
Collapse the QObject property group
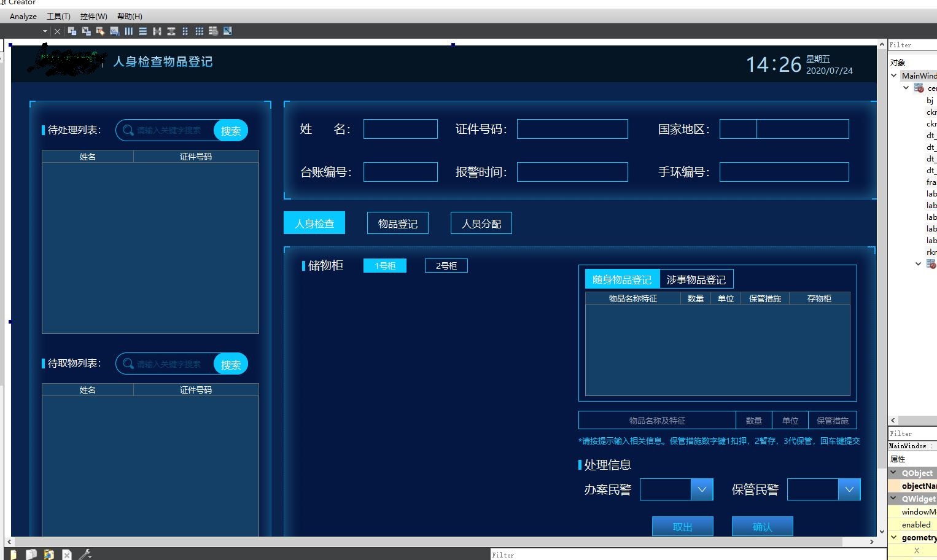pos(893,473)
